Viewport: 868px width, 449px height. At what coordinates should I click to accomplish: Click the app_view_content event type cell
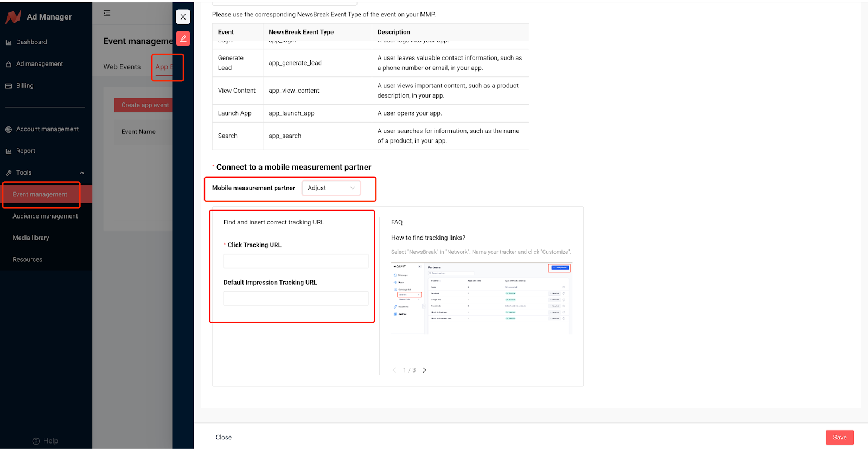317,91
